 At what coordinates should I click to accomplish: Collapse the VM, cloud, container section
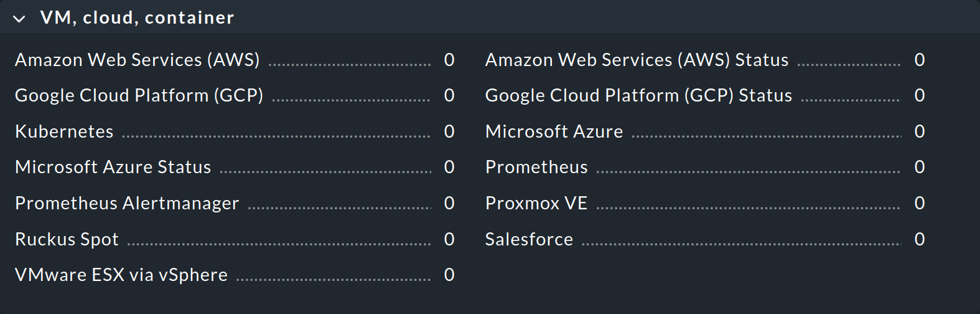[19, 19]
